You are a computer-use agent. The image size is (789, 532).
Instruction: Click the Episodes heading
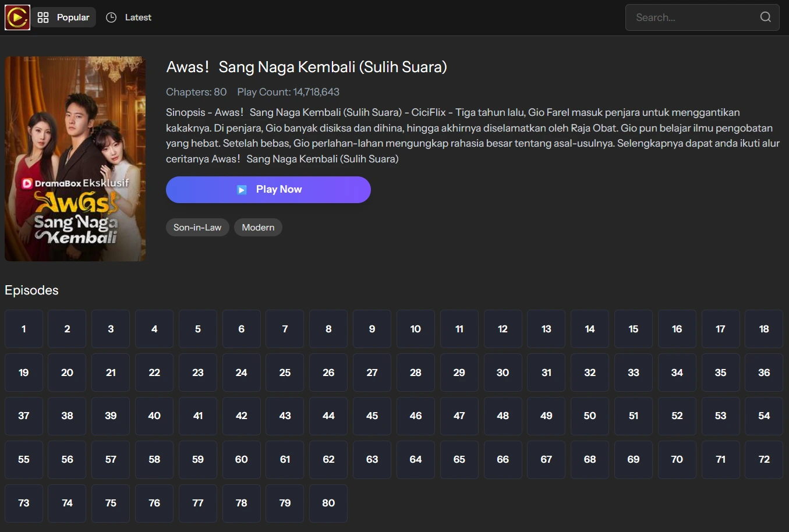[x=31, y=290]
